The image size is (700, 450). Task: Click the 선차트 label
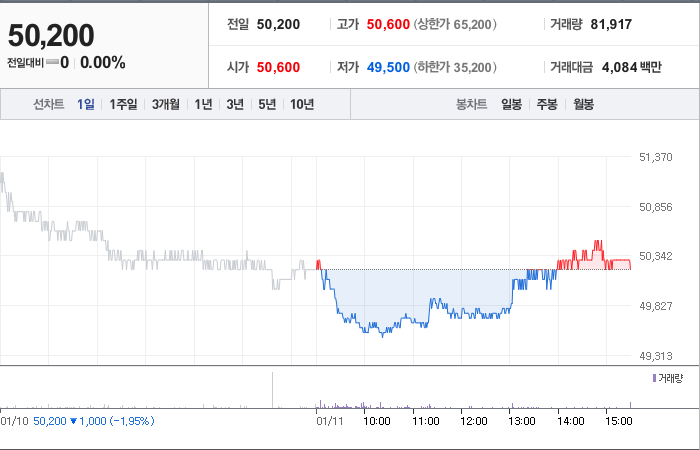[x=49, y=104]
